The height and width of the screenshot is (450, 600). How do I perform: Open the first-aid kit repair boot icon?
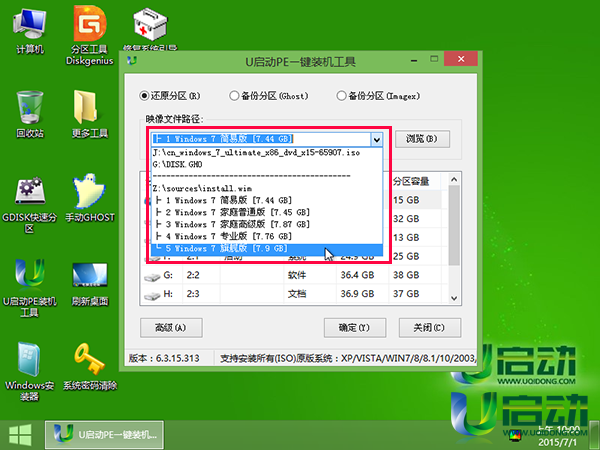[x=150, y=29]
